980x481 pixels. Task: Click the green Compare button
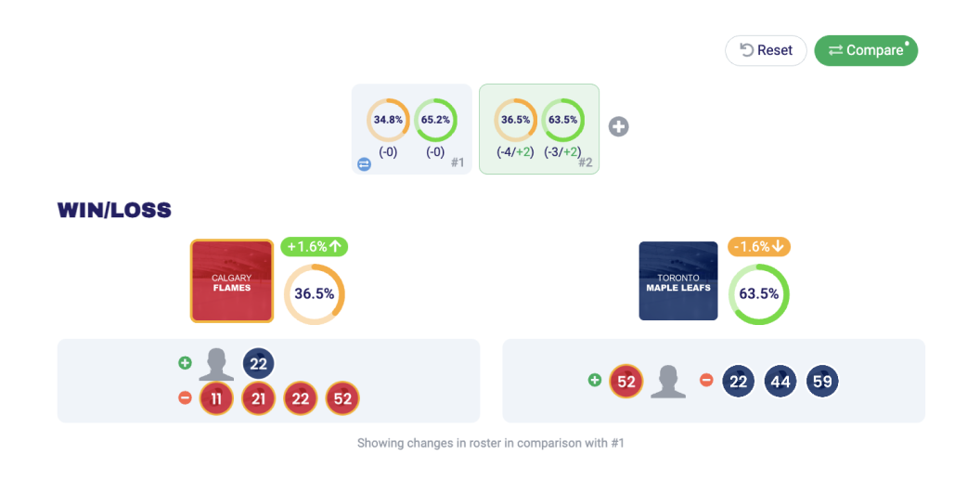point(865,50)
